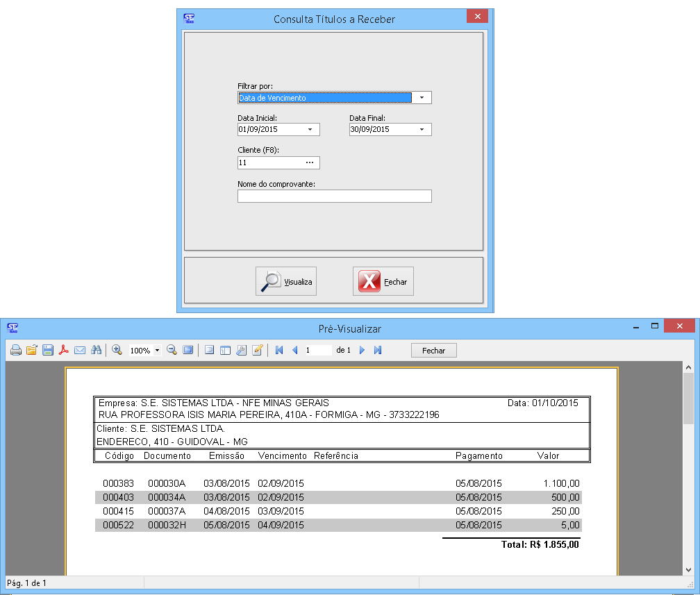This screenshot has width=700, height=595.
Task: Click the Print icon in preview toolbar
Action: point(15,351)
